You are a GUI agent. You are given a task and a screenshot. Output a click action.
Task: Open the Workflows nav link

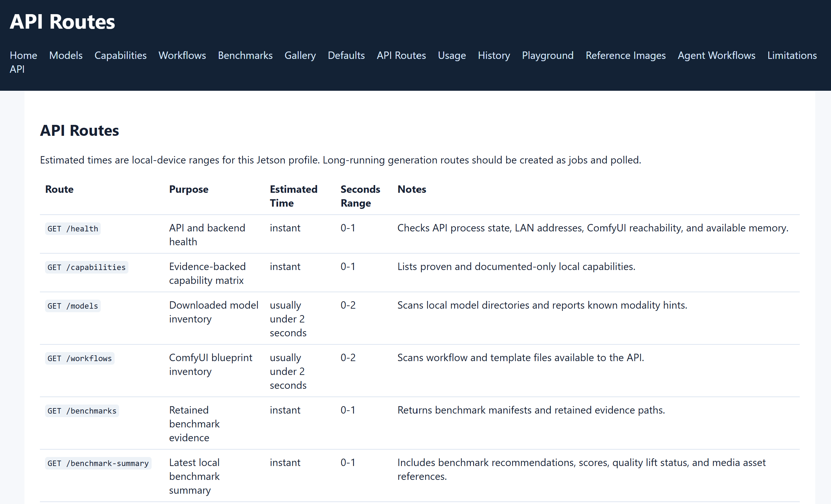click(x=182, y=55)
